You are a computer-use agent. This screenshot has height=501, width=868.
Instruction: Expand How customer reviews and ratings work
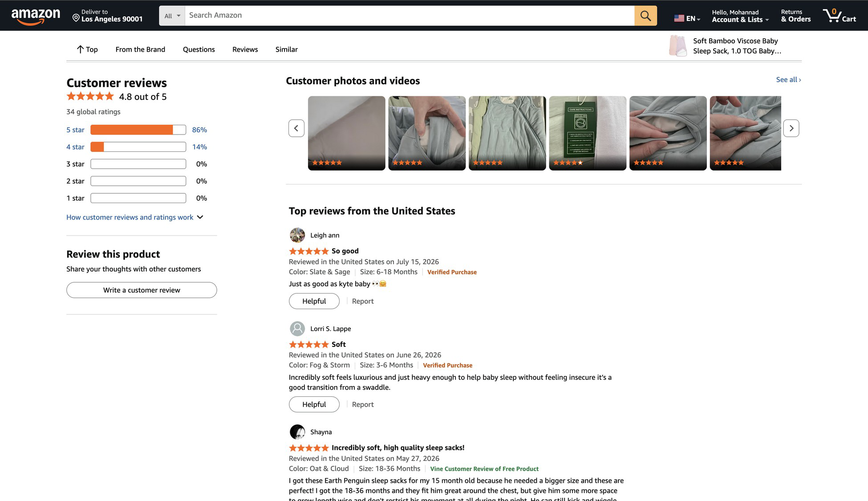(135, 217)
